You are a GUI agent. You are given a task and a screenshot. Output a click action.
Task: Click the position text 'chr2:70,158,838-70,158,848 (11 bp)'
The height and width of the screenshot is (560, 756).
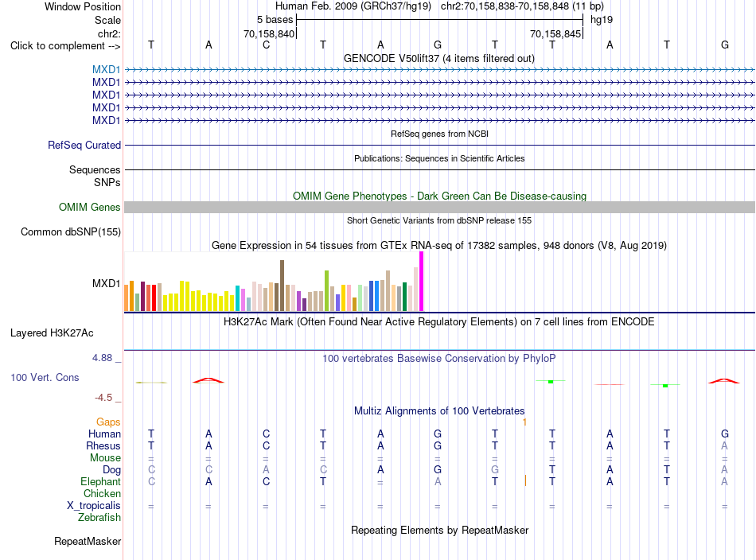pyautogui.click(x=522, y=6)
